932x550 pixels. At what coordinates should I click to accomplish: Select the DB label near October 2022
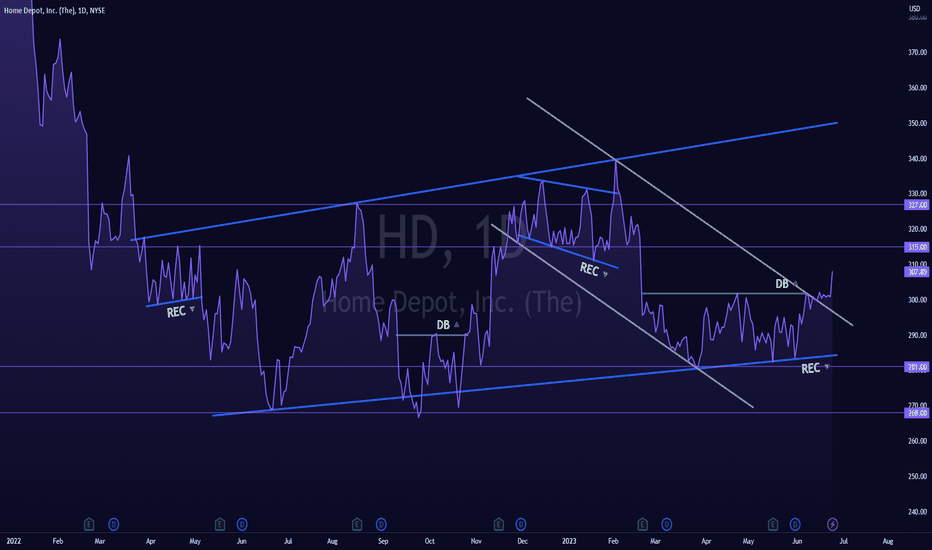443,325
